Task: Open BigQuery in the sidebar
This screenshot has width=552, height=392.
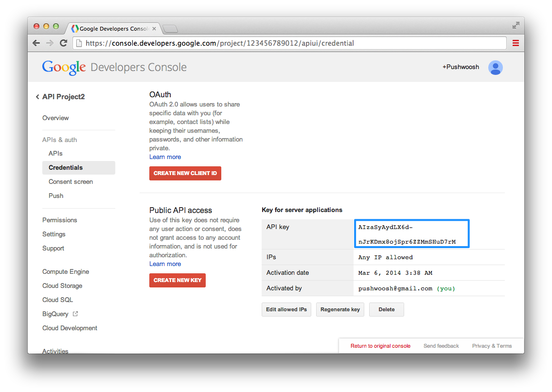Action: click(55, 314)
